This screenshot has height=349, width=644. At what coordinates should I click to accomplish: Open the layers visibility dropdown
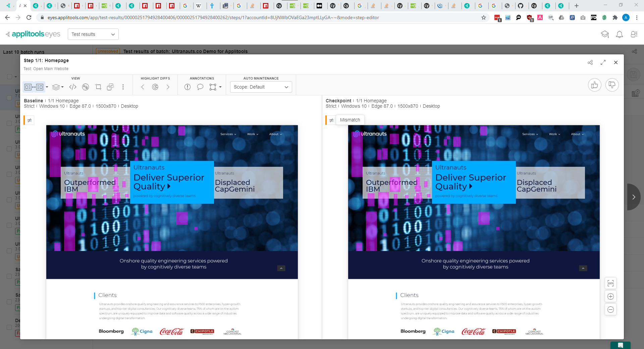pos(58,87)
